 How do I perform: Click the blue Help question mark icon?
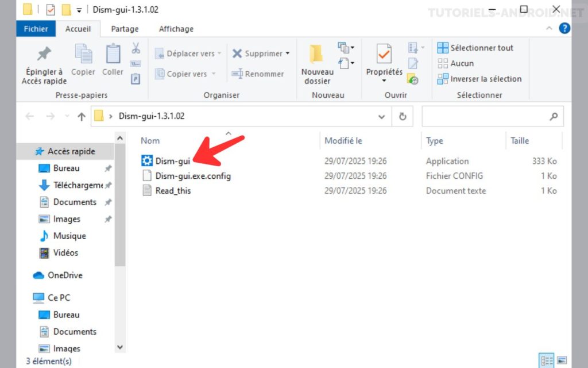[564, 28]
